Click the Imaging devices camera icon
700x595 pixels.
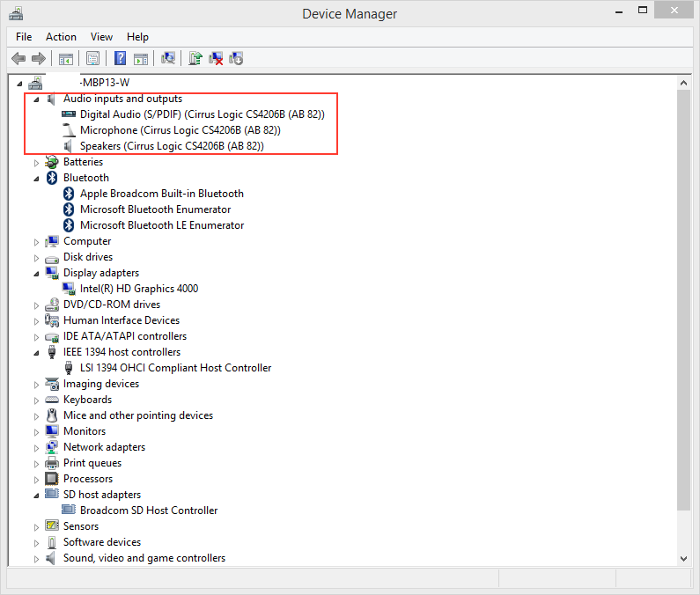coord(52,384)
